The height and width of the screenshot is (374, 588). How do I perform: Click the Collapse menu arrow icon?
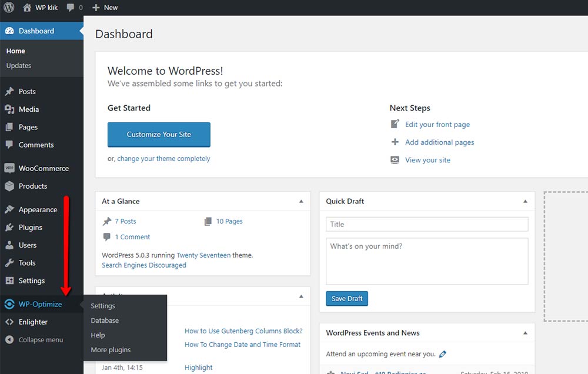[9, 339]
